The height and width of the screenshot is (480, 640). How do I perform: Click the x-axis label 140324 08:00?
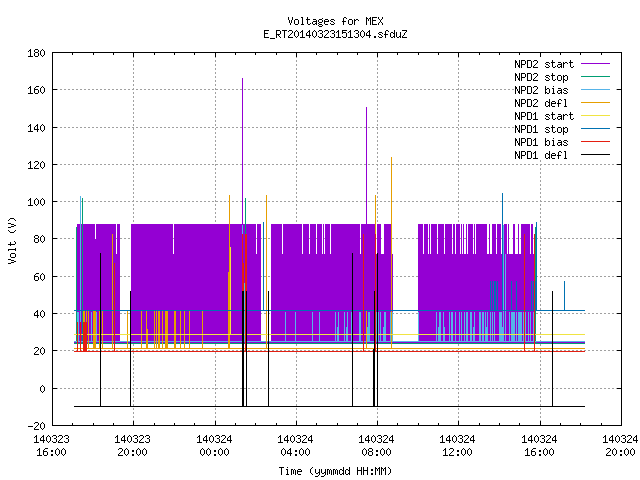[376, 446]
